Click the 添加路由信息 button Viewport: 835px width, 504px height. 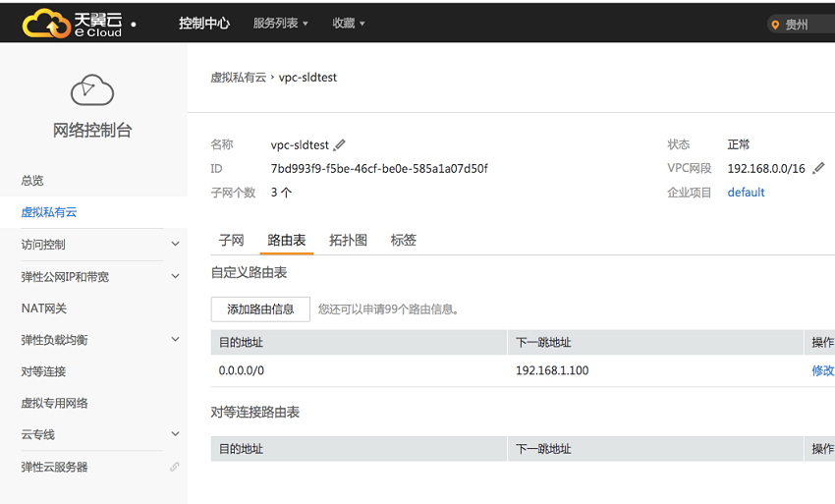(x=260, y=309)
